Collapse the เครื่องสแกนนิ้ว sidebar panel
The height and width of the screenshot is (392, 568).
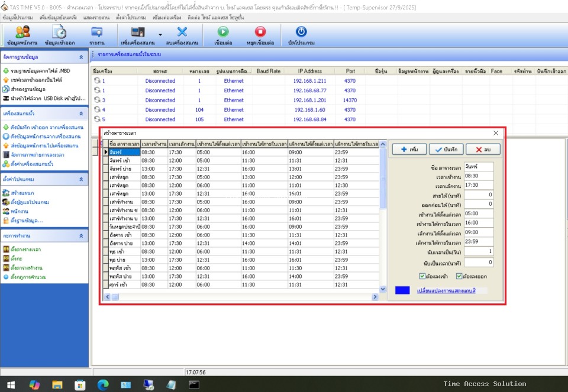(x=82, y=113)
